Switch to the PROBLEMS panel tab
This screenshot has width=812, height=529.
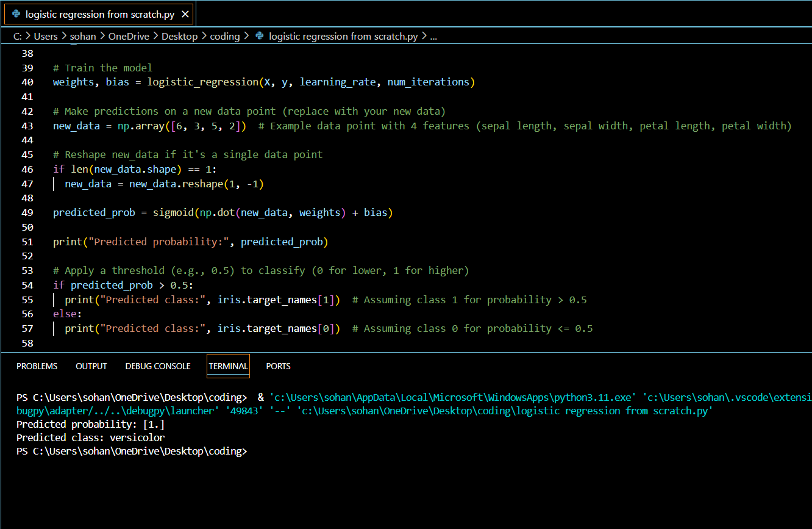(37, 366)
